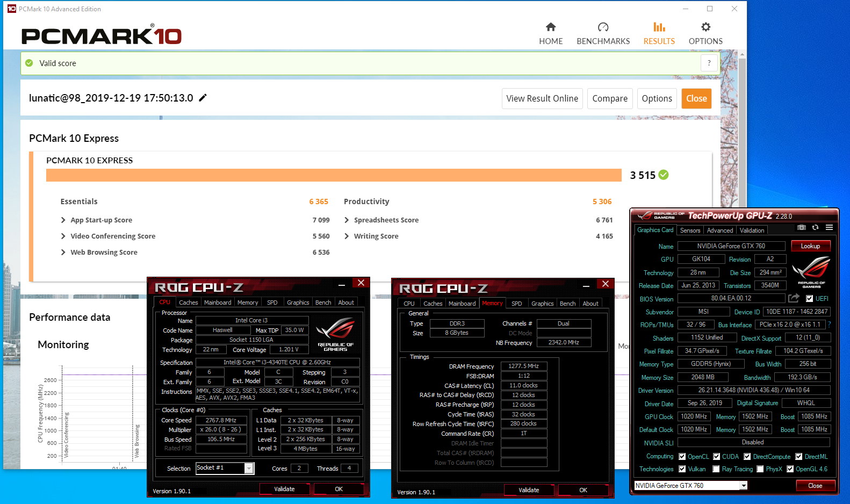Image resolution: width=850 pixels, height=504 pixels.
Task: Click View Result Online button
Action: click(x=542, y=98)
